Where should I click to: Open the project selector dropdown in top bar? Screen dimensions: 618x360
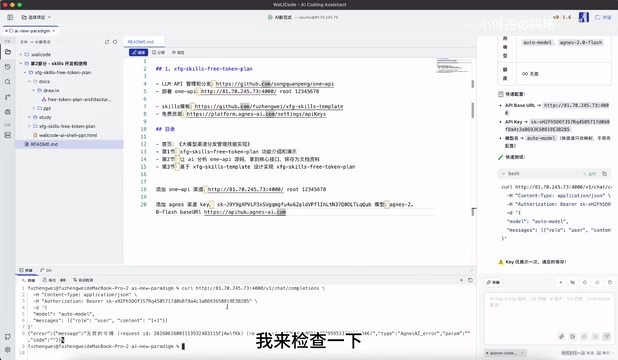click(x=36, y=17)
